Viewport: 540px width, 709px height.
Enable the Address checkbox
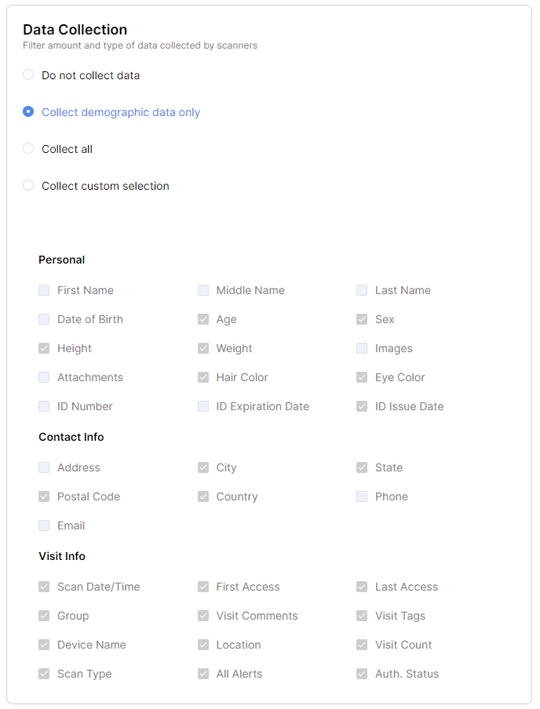(x=44, y=468)
